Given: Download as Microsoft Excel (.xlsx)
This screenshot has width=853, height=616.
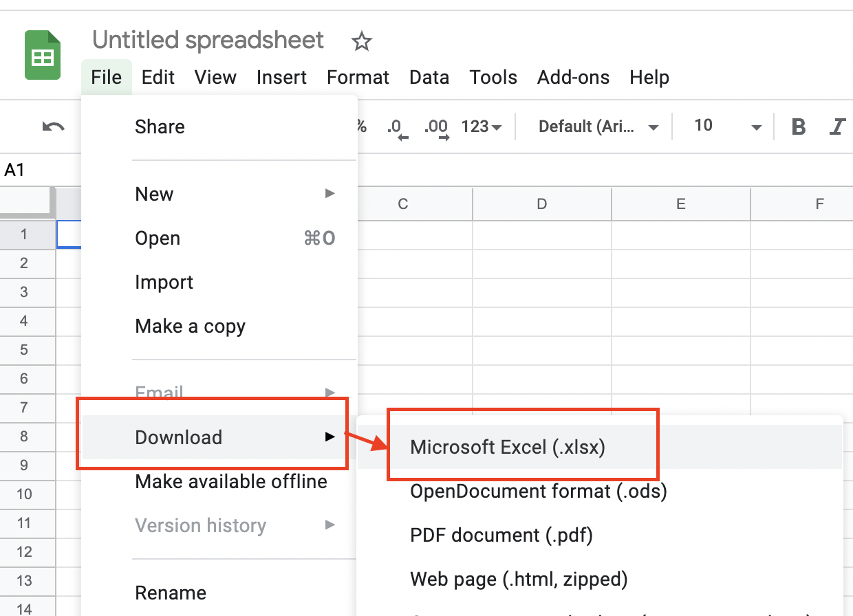Looking at the screenshot, I should [x=600, y=447].
